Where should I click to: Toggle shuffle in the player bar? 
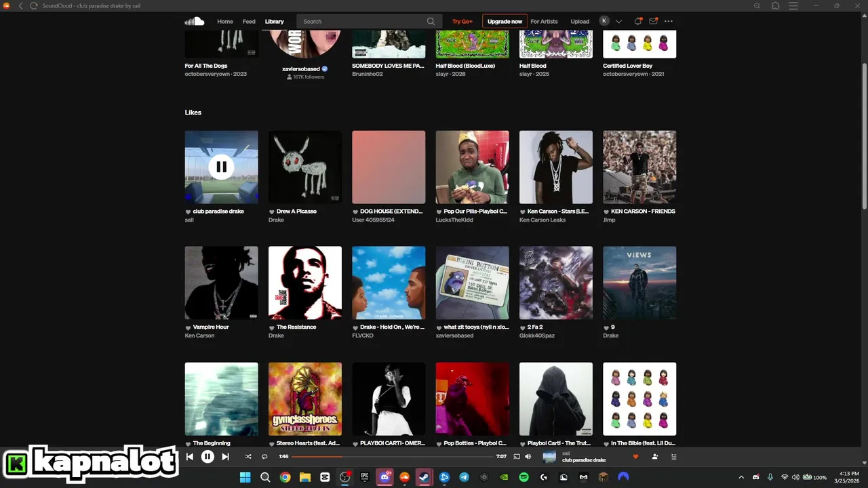pos(248,457)
